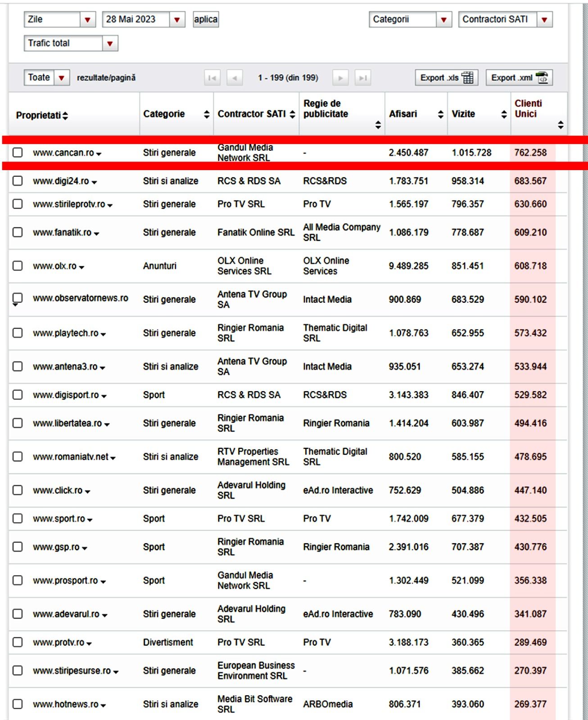Screen dimensions: 588x720
Task: Sort by Contractor SATI column arrows
Action: click(x=292, y=114)
